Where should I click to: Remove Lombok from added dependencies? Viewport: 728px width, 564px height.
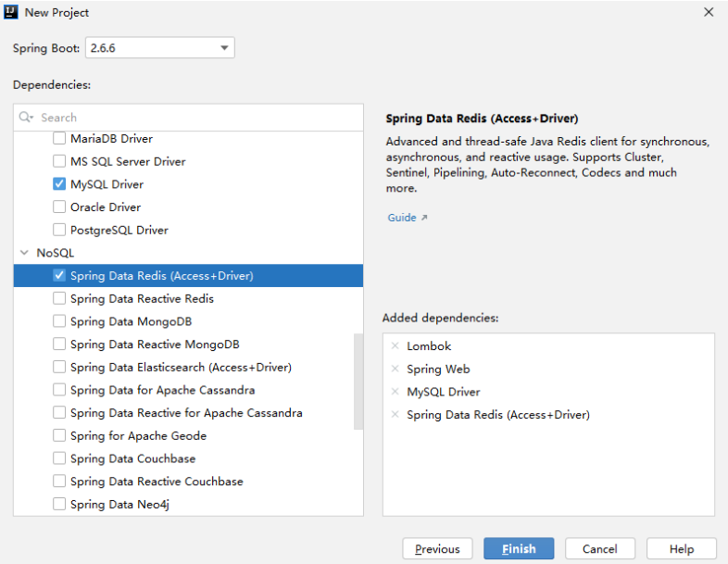click(x=395, y=345)
